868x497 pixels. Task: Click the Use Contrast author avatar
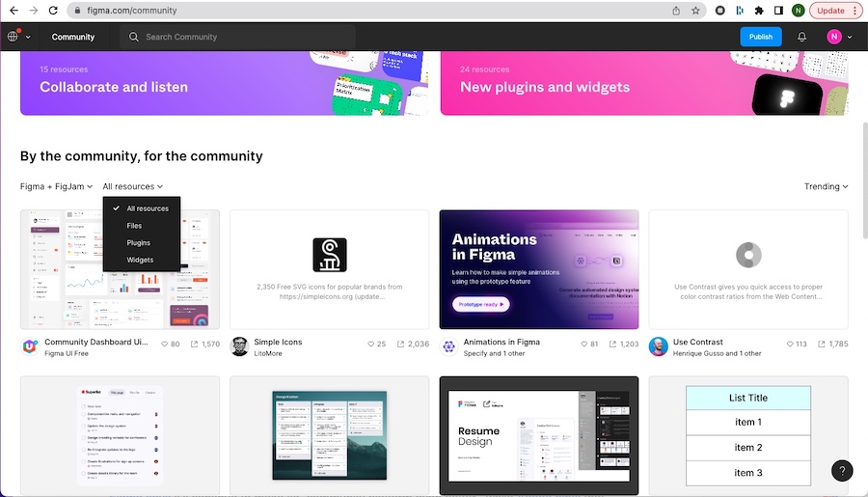pos(658,346)
